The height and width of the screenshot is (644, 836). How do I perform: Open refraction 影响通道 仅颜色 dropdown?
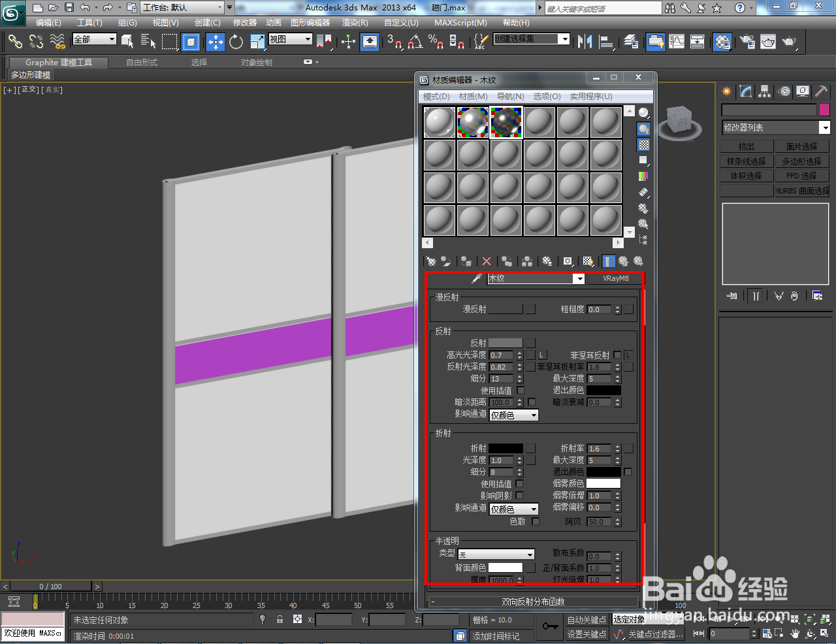pos(513,509)
